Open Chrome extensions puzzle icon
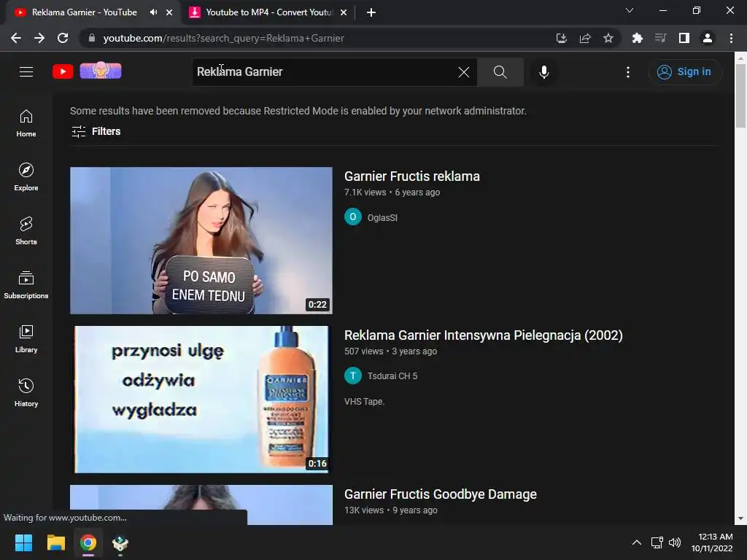The height and width of the screenshot is (560, 747). tap(637, 38)
